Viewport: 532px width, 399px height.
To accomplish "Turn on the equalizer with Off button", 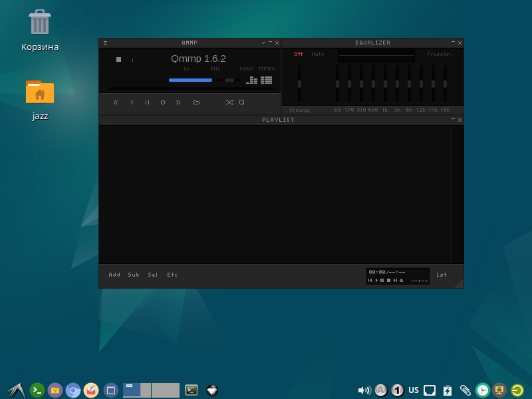I will pos(299,54).
